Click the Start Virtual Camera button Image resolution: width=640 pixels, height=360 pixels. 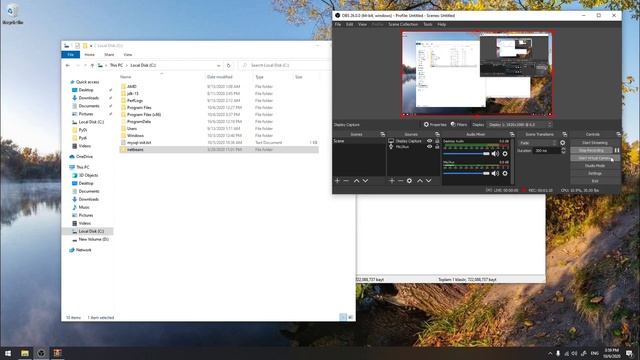[595, 158]
